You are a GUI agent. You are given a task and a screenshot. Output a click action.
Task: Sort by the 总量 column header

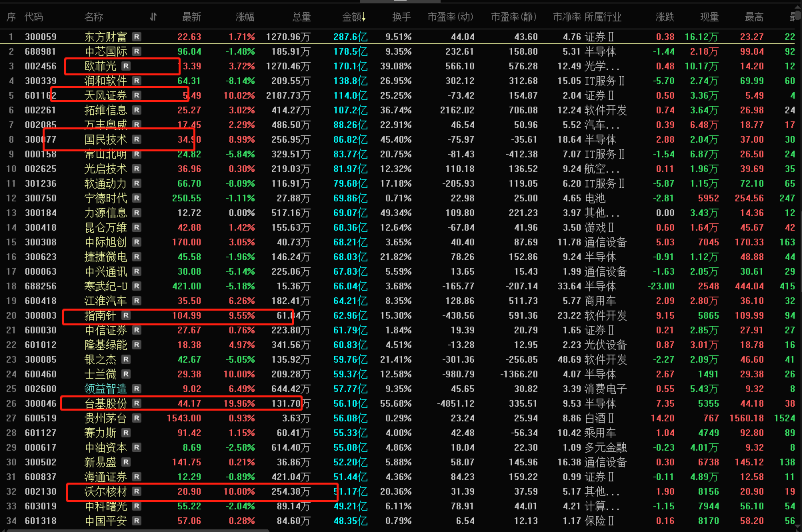coord(301,17)
